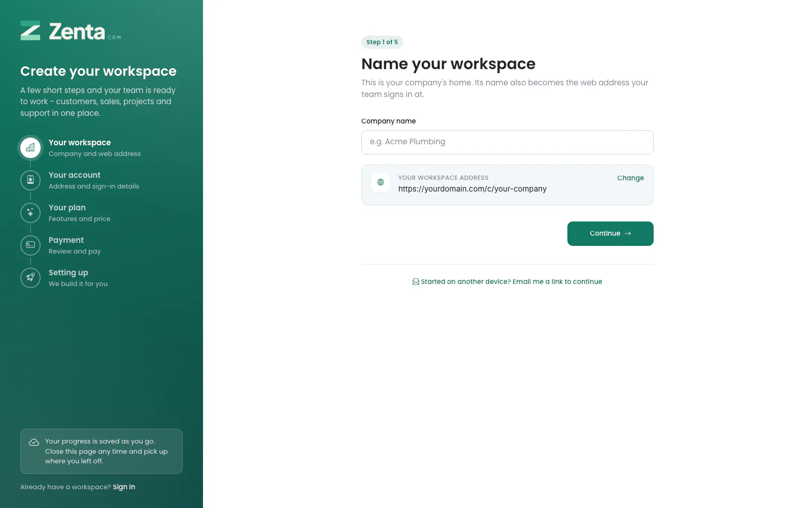
Task: Click the Payment card step icon
Action: click(x=30, y=245)
